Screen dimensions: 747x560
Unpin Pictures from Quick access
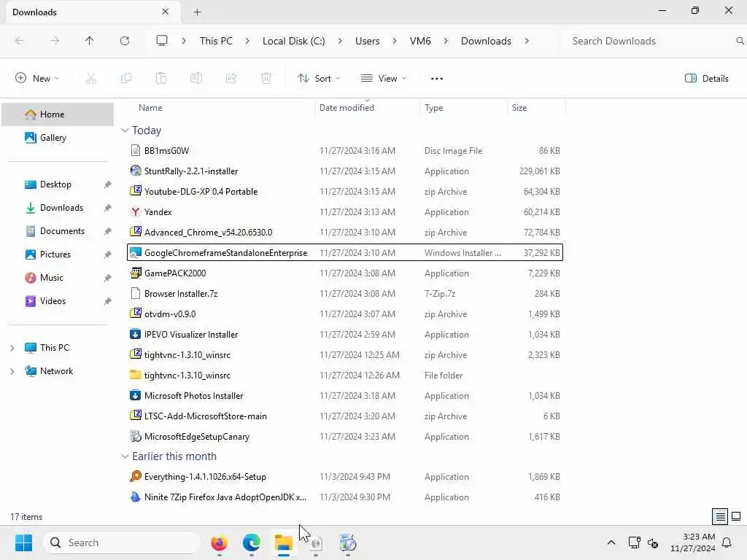[x=108, y=254]
